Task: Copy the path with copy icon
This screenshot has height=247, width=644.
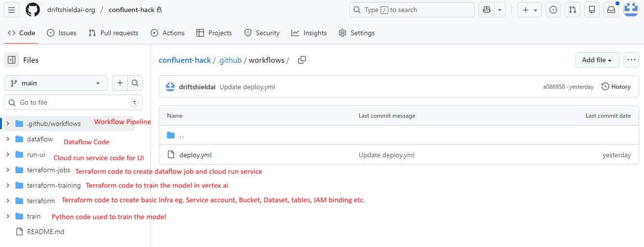Action: point(302,60)
